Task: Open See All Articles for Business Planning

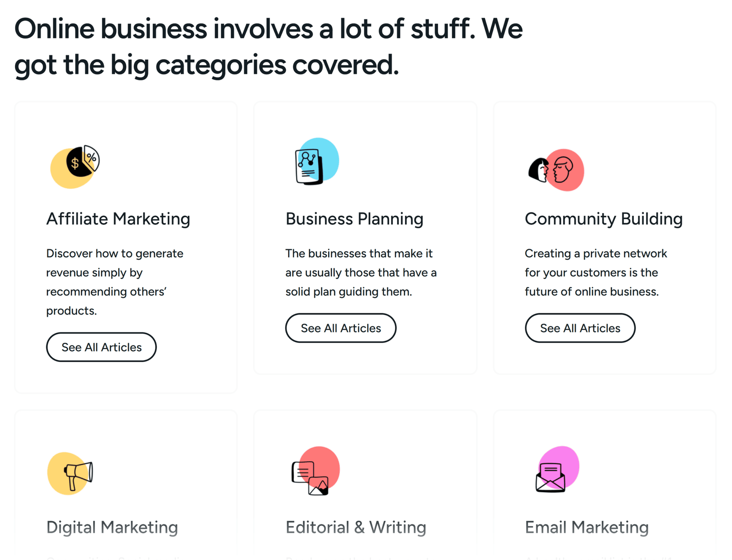Action: pos(340,328)
